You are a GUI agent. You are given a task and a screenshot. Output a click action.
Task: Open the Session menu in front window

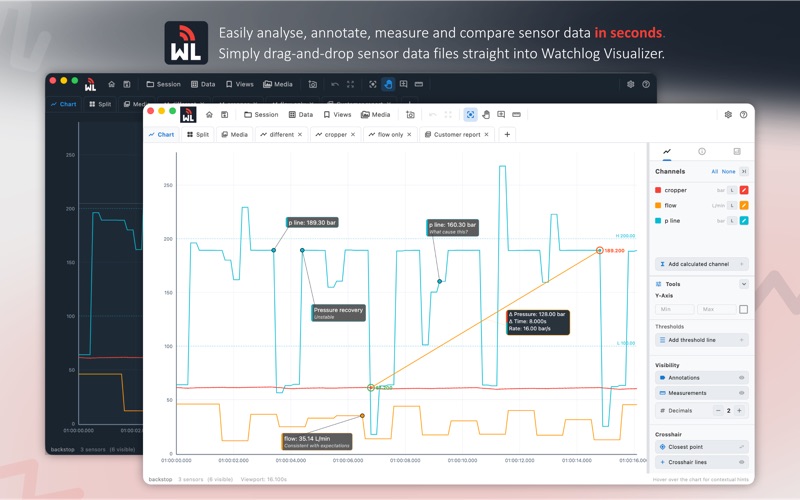[x=261, y=115]
